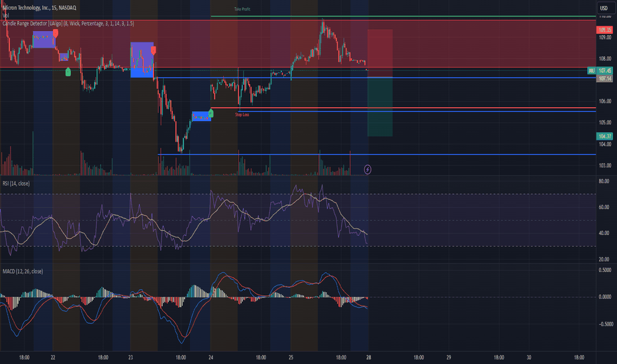Click the purple lightning event icon
The width and height of the screenshot is (617, 364).
(367, 169)
